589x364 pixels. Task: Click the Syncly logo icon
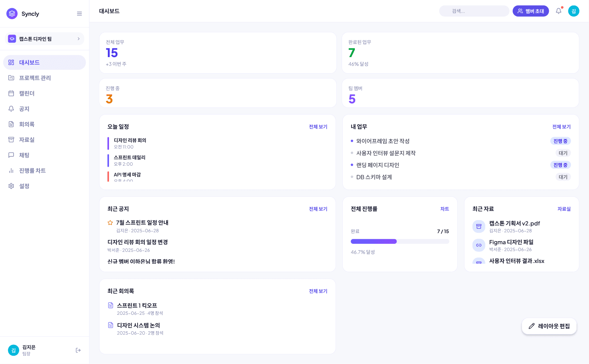12,14
